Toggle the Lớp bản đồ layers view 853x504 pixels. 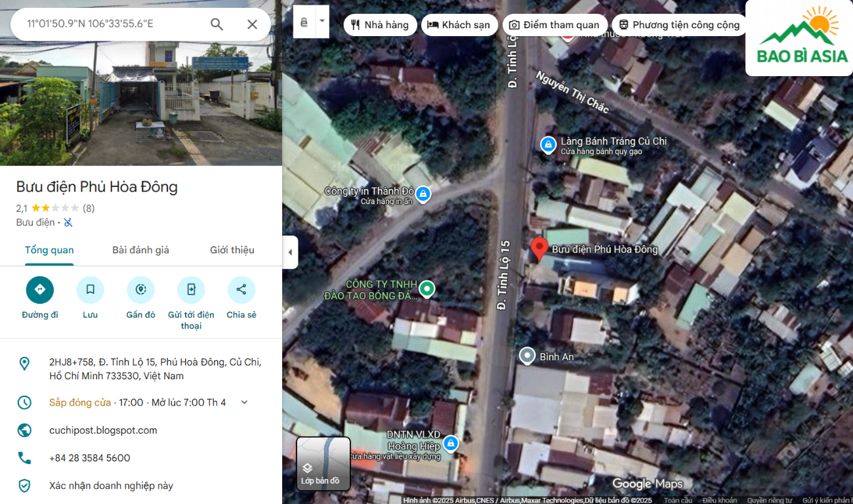pyautogui.click(x=323, y=463)
